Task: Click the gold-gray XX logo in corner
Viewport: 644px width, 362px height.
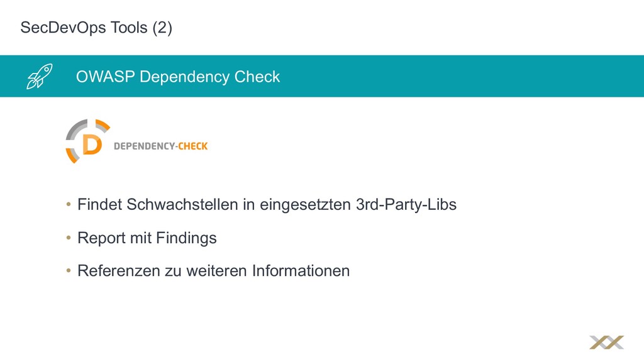Action: 607,343
